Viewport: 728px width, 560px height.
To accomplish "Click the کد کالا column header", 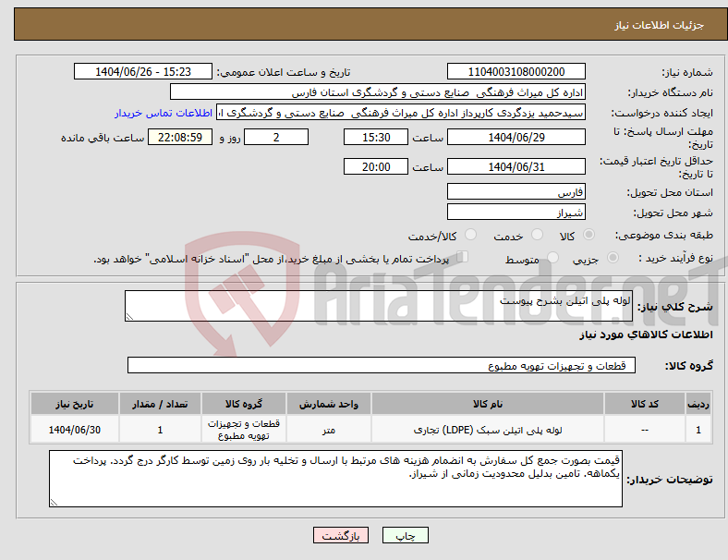I will pyautogui.click(x=645, y=404).
